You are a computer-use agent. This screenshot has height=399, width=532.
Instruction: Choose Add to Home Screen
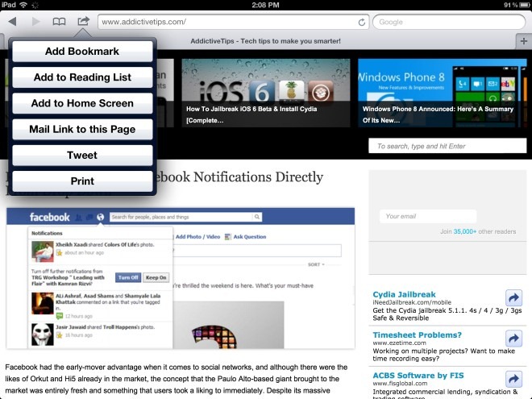pos(82,103)
